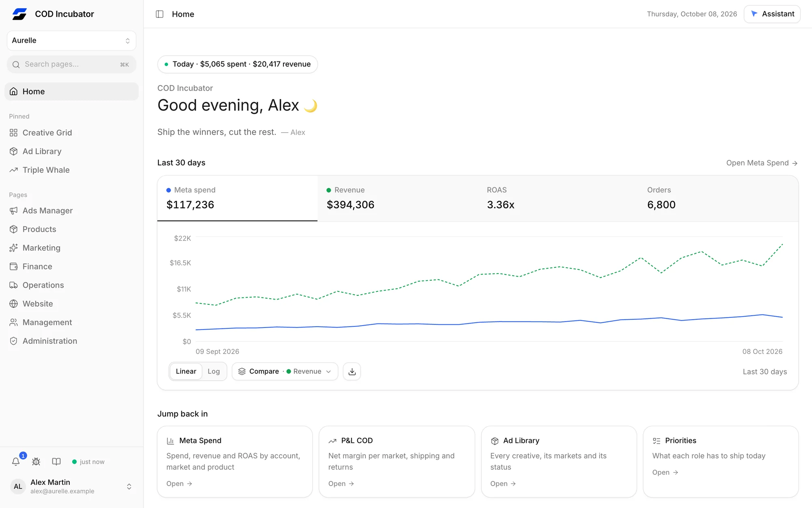Download the chart data with download icon
The height and width of the screenshot is (508, 812).
pyautogui.click(x=352, y=371)
